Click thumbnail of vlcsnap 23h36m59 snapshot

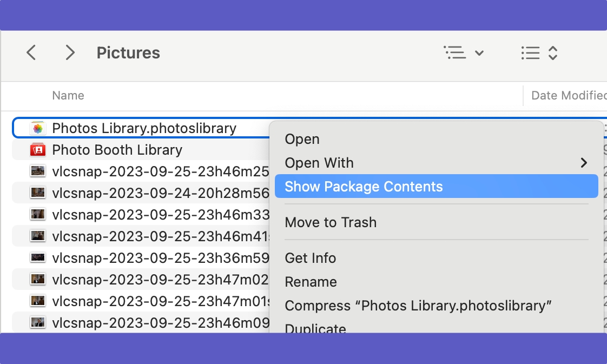pos(37,257)
